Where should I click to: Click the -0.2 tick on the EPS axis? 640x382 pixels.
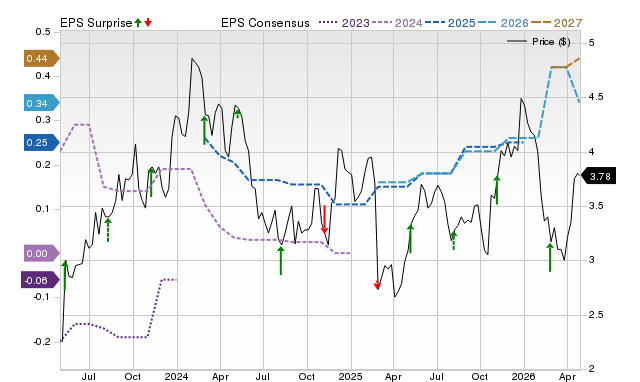pos(42,342)
